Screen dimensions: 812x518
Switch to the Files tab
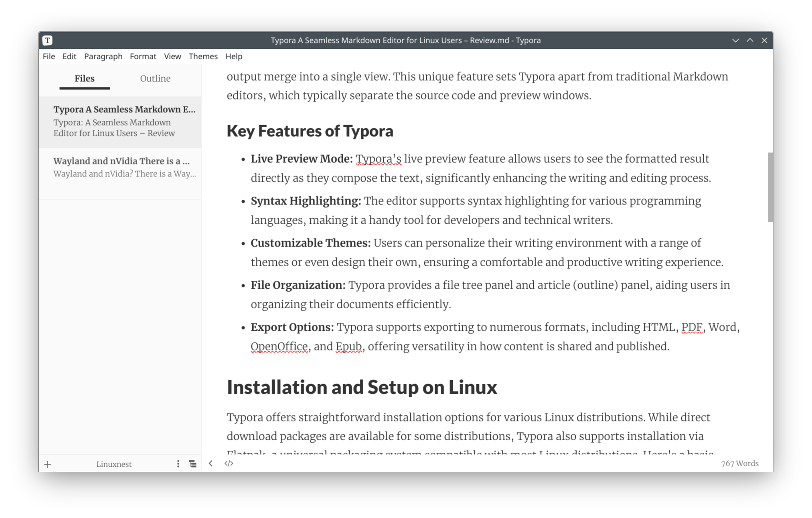(x=84, y=78)
